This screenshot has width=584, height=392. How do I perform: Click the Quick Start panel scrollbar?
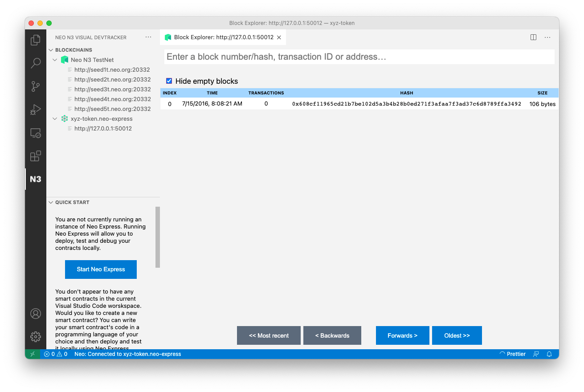157,237
